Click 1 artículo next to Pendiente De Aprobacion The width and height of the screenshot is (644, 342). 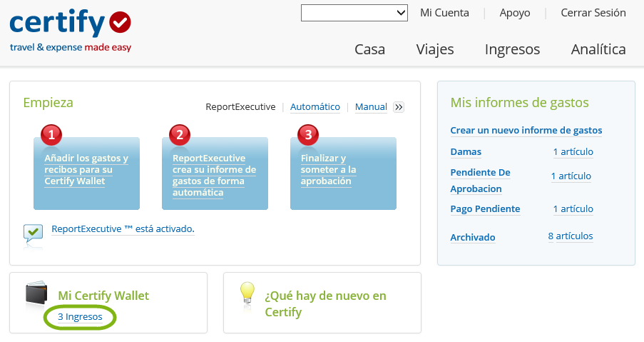coord(571,176)
